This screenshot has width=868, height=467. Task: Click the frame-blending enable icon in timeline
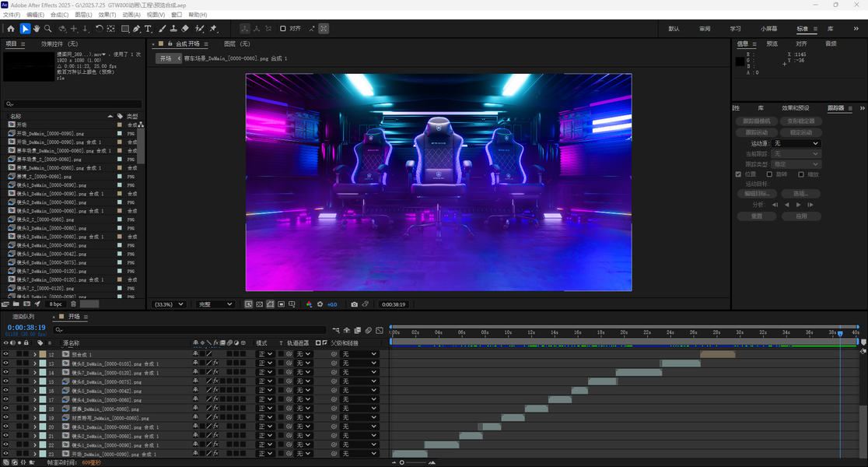click(x=358, y=330)
